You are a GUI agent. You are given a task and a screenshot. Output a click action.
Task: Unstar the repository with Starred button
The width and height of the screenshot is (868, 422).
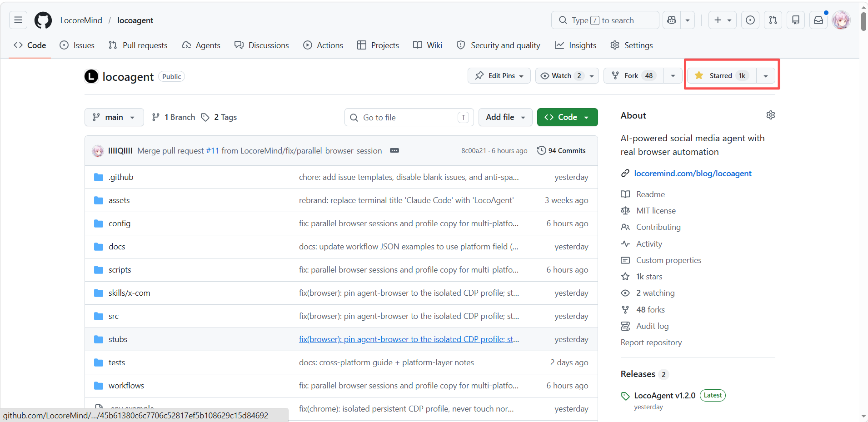point(721,75)
